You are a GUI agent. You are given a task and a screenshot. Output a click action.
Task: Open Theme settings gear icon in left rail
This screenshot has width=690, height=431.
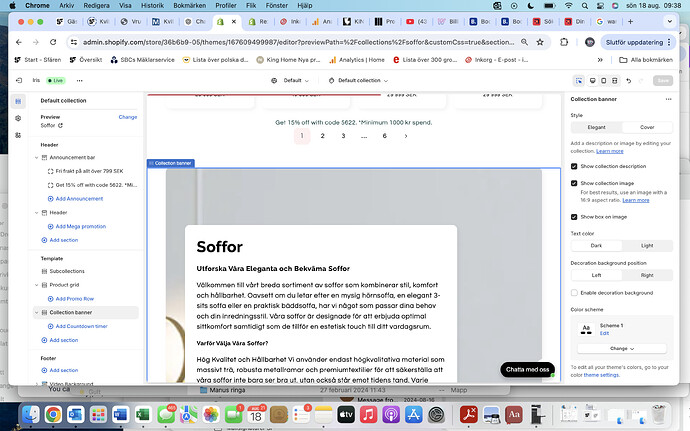point(18,118)
